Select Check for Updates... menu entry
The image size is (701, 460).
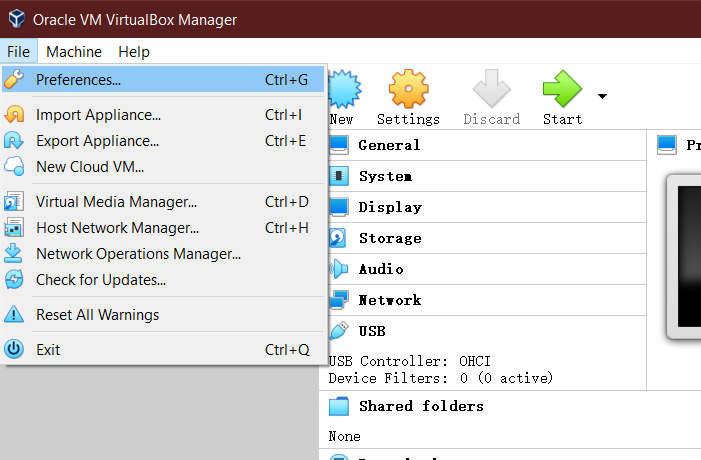click(x=163, y=279)
